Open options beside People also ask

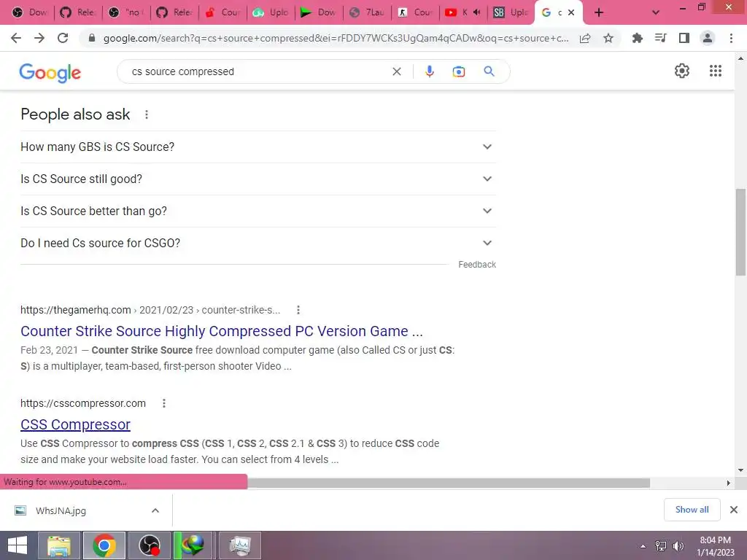click(x=147, y=114)
